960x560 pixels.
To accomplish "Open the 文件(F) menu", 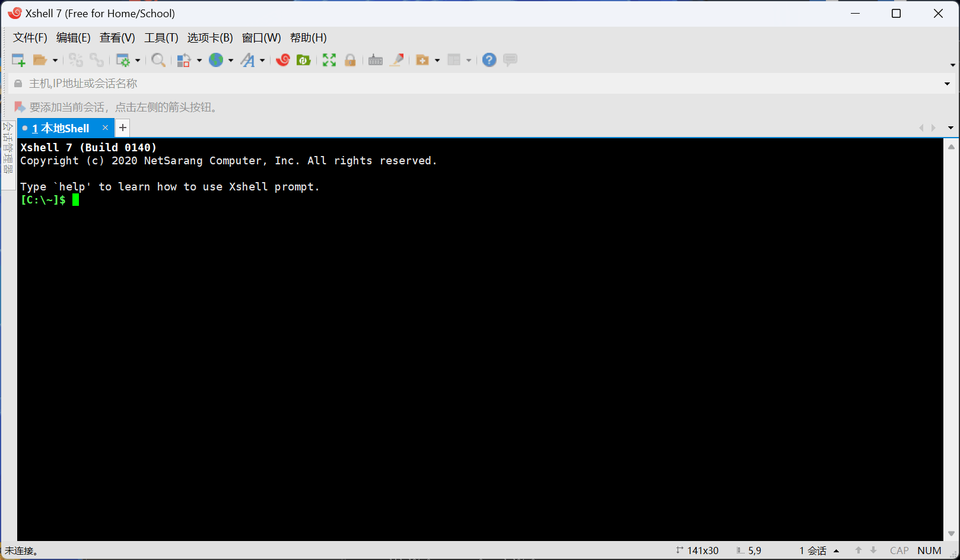I will (30, 38).
